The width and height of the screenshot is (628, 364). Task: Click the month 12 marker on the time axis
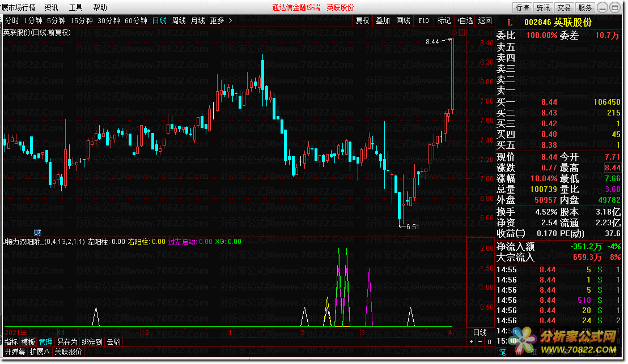(x=145, y=333)
